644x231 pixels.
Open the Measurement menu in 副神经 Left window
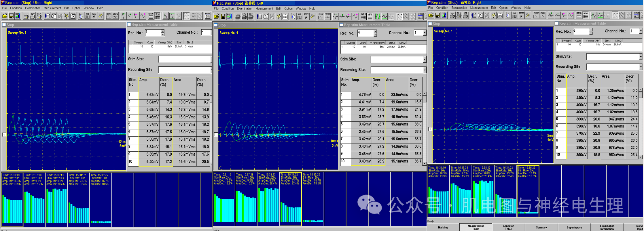(x=264, y=9)
